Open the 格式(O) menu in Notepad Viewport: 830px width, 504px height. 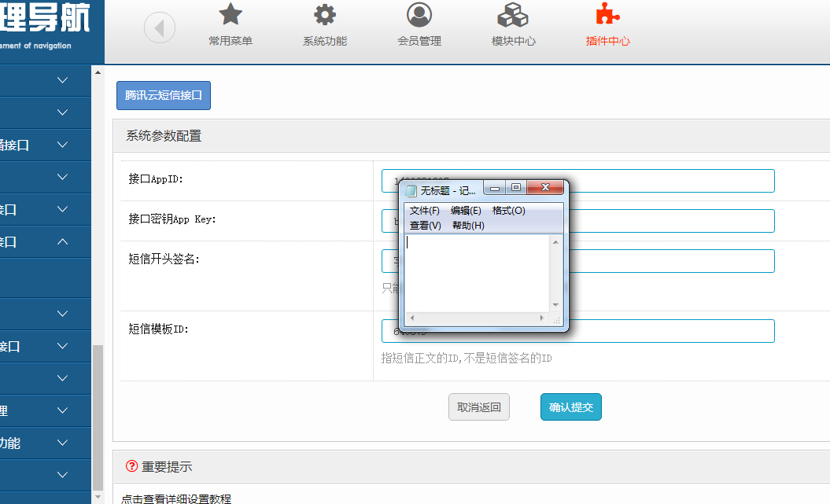(508, 211)
